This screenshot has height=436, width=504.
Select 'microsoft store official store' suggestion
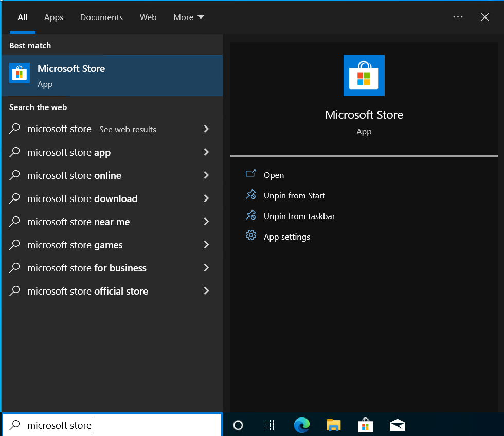coord(112,291)
